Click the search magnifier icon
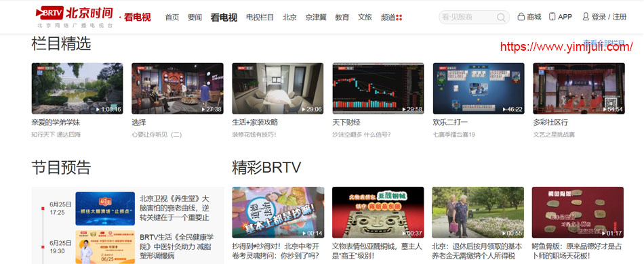 [501, 17]
